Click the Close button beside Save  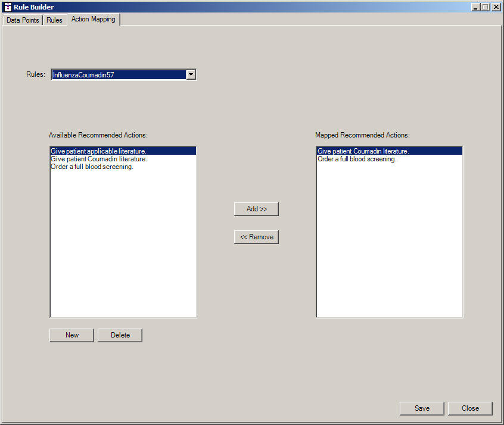pyautogui.click(x=470, y=408)
